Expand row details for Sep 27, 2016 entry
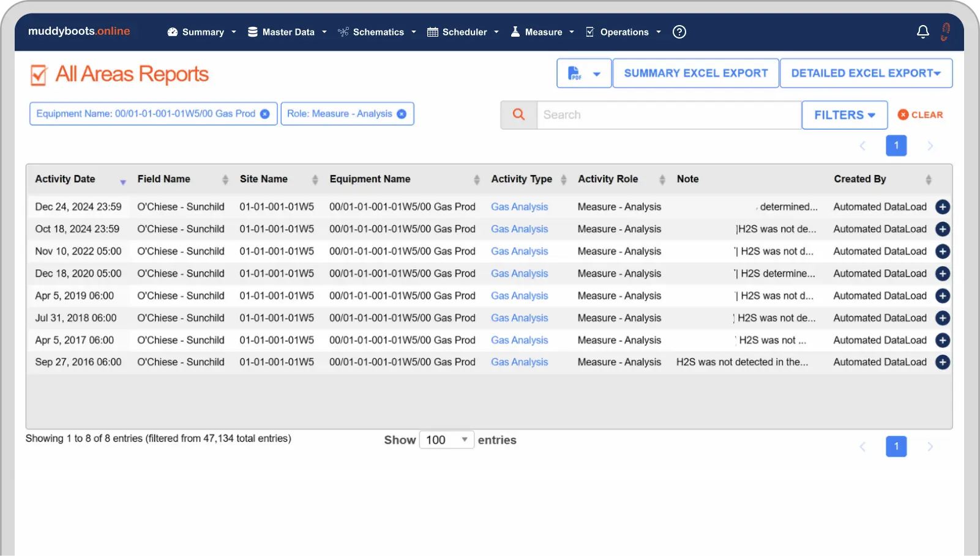The image size is (980, 556). coord(943,362)
